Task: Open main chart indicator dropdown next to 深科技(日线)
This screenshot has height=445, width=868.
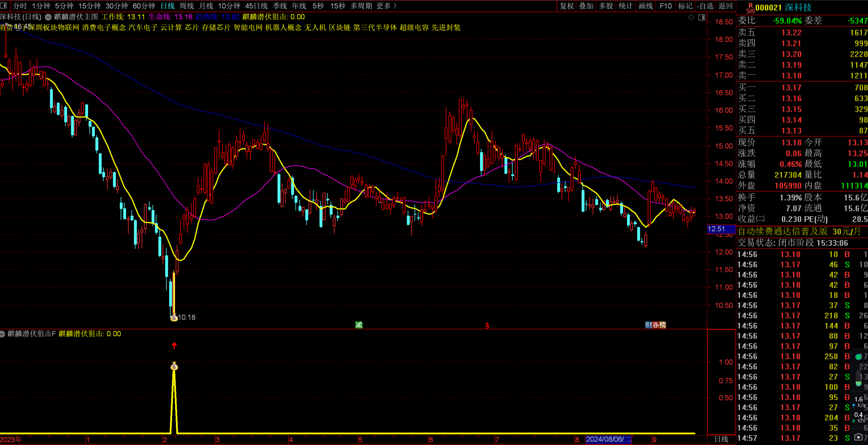Action: [48, 17]
